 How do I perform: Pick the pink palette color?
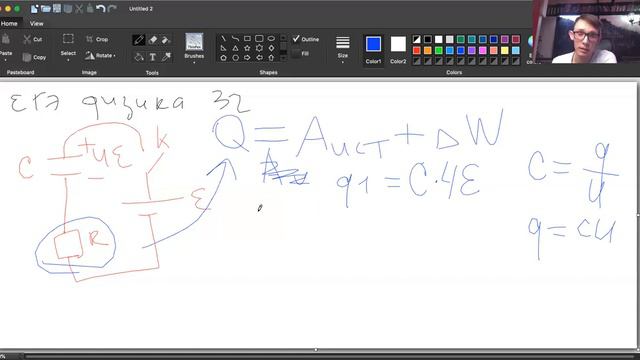(x=482, y=50)
